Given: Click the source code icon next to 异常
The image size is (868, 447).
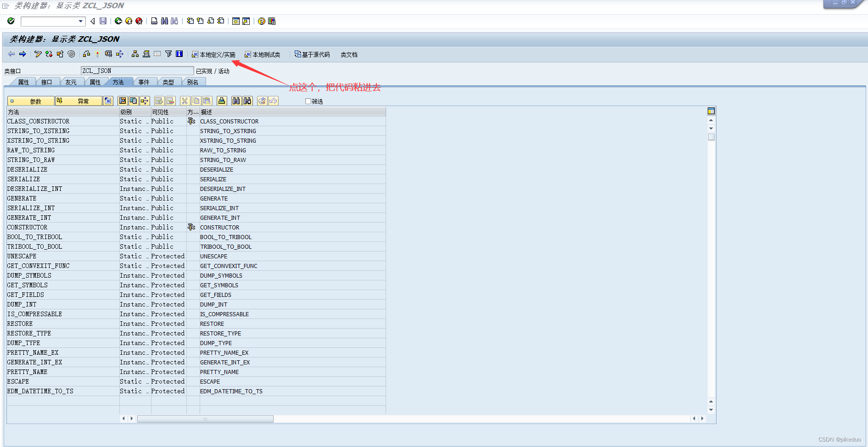Looking at the screenshot, I should point(108,101).
